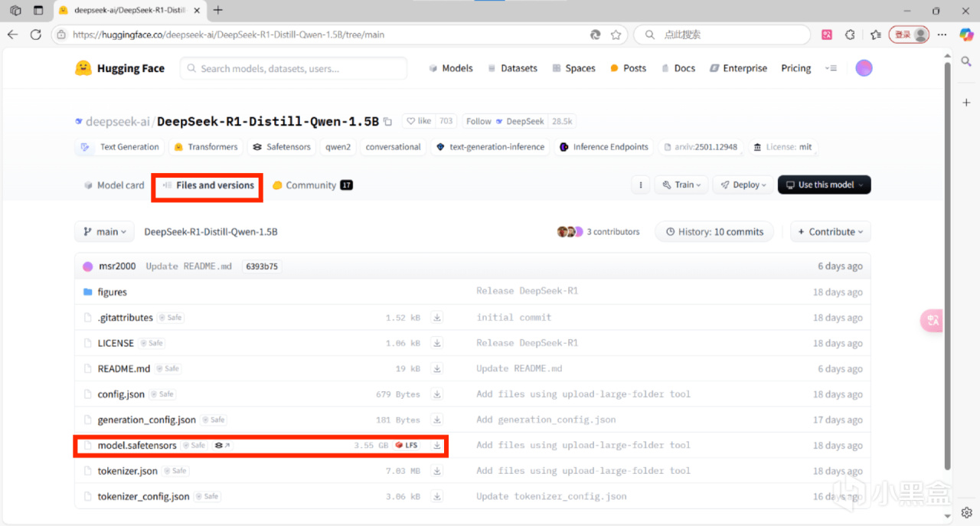Go to Models in the navbar
The width and height of the screenshot is (980, 526).
coord(450,68)
